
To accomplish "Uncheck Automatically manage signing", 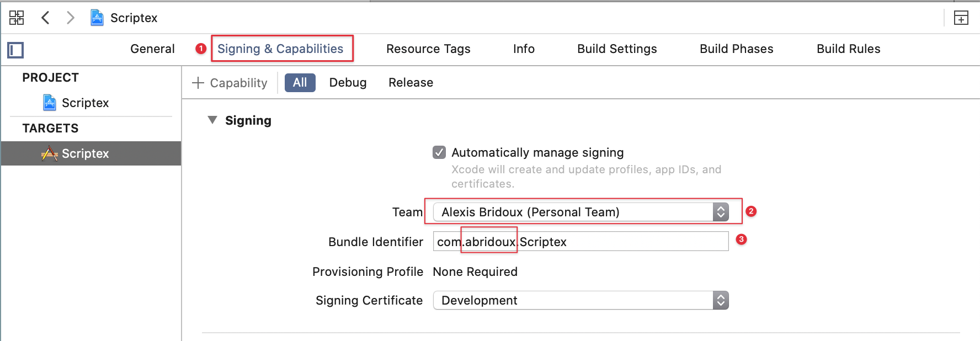I will pos(439,152).
